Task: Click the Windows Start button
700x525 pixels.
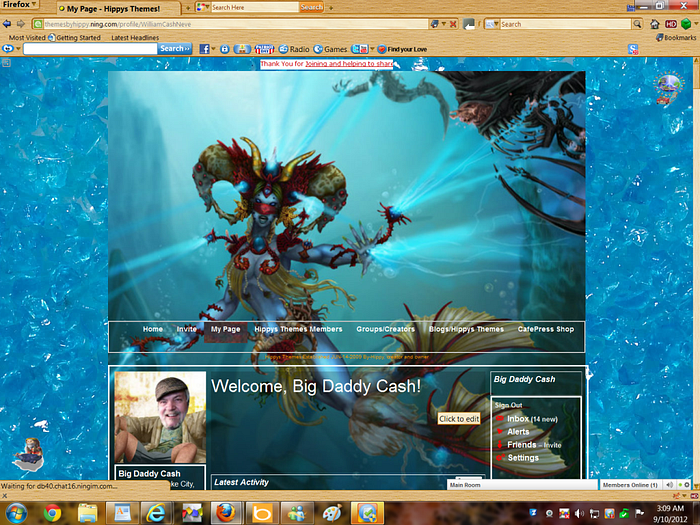Action: click(x=15, y=512)
